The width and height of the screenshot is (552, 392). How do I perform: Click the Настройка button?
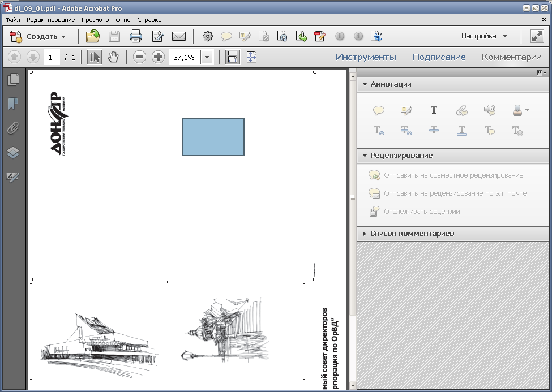pyautogui.click(x=484, y=36)
